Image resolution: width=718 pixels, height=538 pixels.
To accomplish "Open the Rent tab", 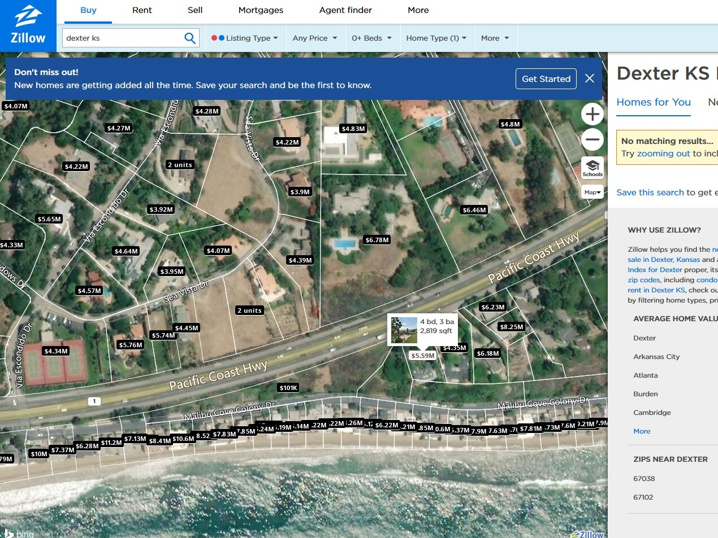I will pyautogui.click(x=142, y=10).
